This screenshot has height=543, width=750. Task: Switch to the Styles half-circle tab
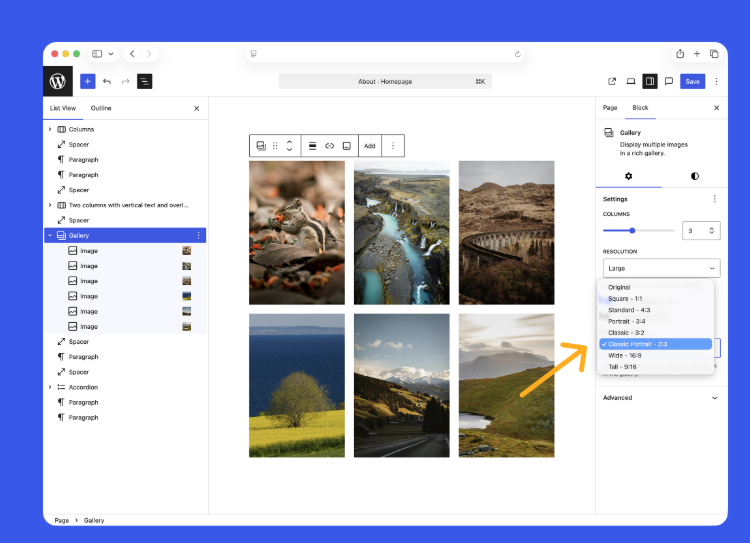coord(695,176)
